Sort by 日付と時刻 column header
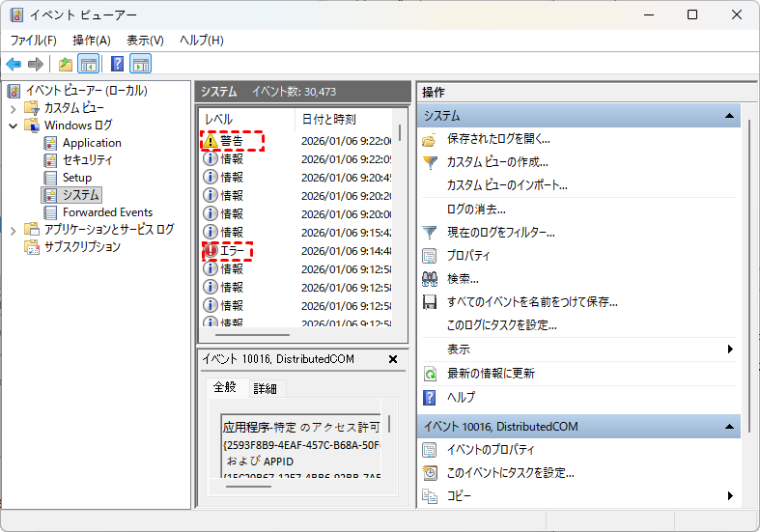 click(328, 120)
